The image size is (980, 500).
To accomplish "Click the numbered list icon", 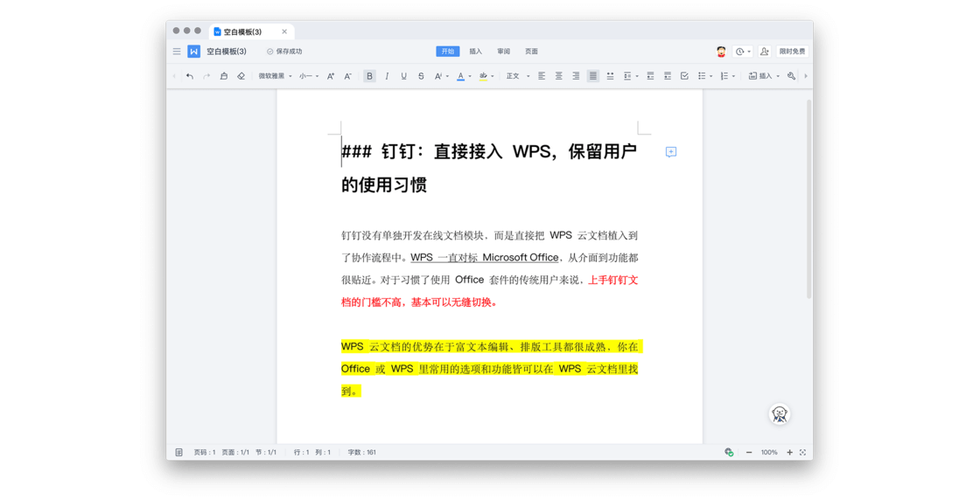I will [x=724, y=76].
